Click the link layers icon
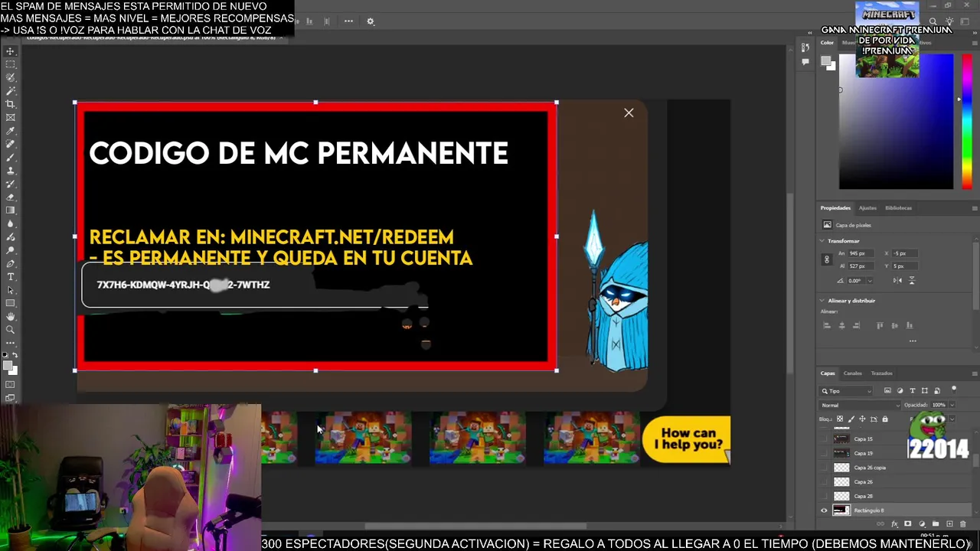This screenshot has height=551, width=980. 880,524
